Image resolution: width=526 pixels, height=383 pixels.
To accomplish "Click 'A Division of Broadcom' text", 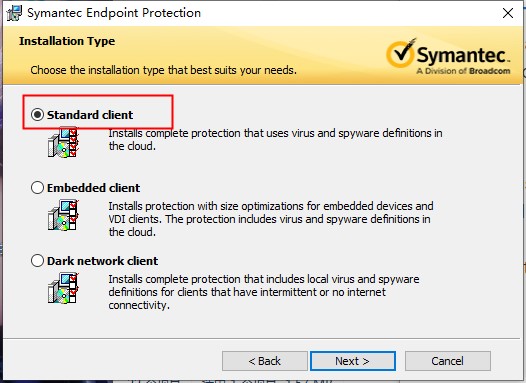I will (x=463, y=71).
